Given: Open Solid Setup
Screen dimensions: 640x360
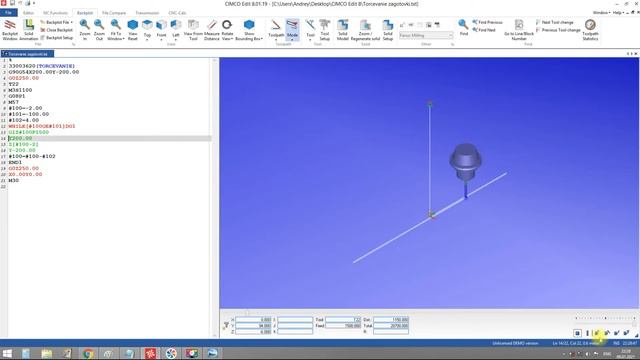Looking at the screenshot, I should coord(388,30).
